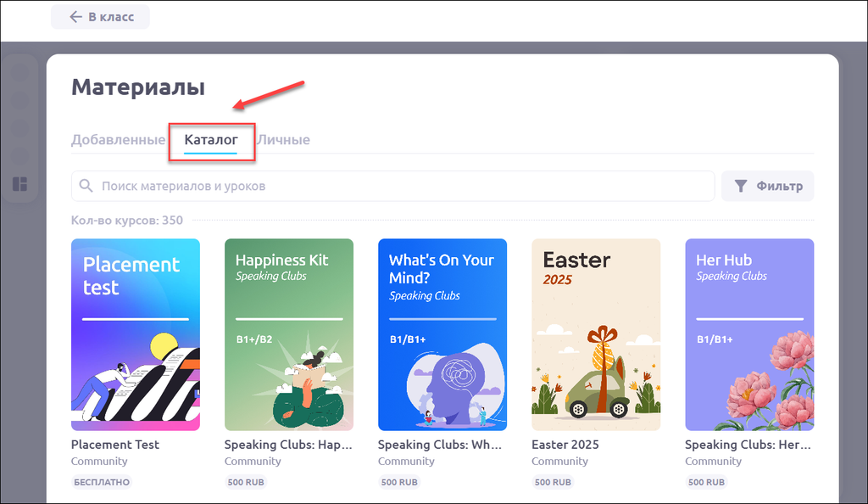Open the Личные tab
Viewport: 868px width, 504px height.
pyautogui.click(x=284, y=140)
